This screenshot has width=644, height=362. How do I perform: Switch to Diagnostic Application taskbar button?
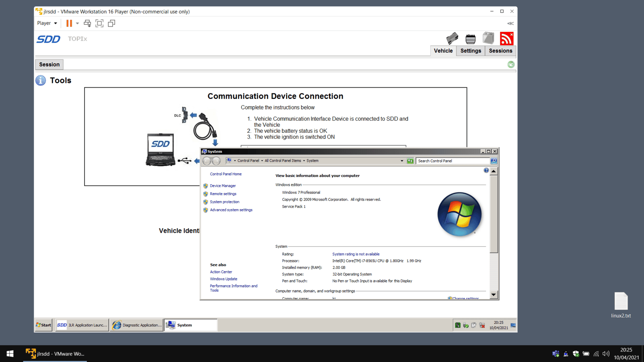(x=137, y=325)
